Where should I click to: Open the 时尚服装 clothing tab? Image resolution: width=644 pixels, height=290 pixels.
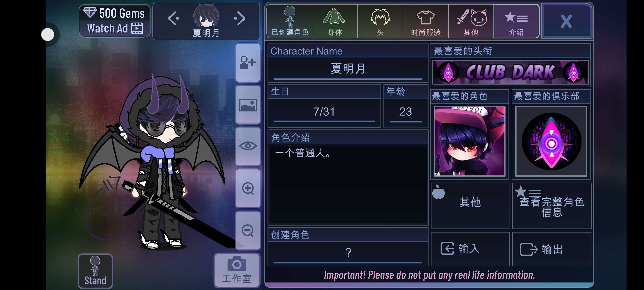click(426, 21)
